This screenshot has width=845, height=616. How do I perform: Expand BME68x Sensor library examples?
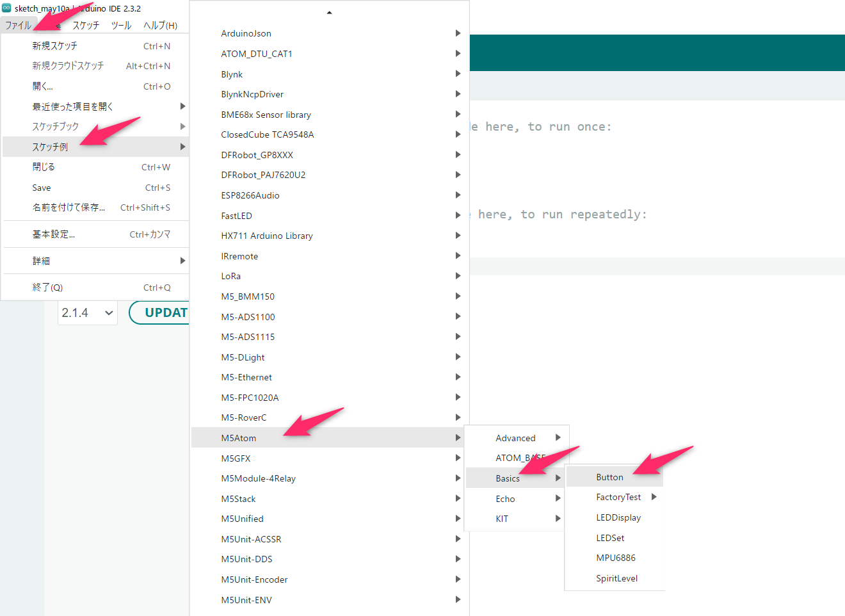pos(329,115)
